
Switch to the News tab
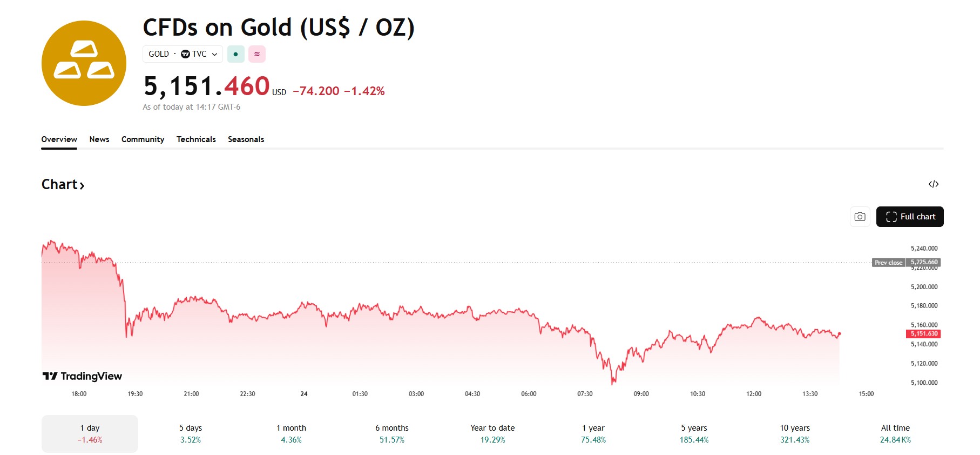99,139
